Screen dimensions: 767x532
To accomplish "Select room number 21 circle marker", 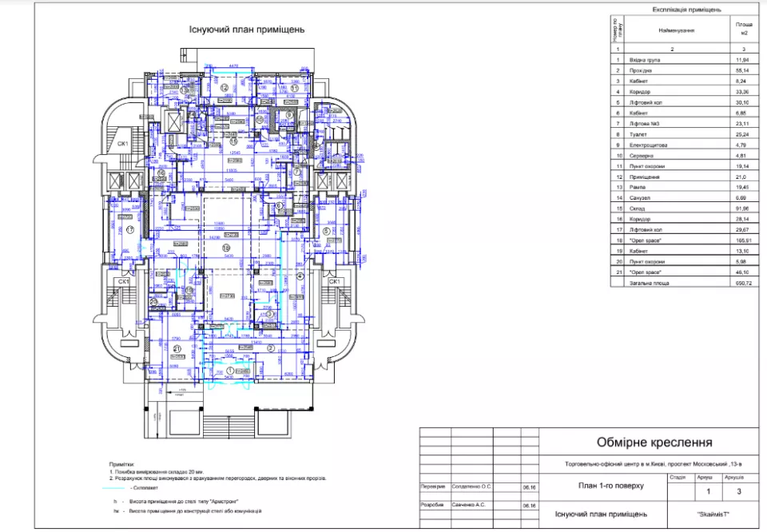I will tap(178, 349).
